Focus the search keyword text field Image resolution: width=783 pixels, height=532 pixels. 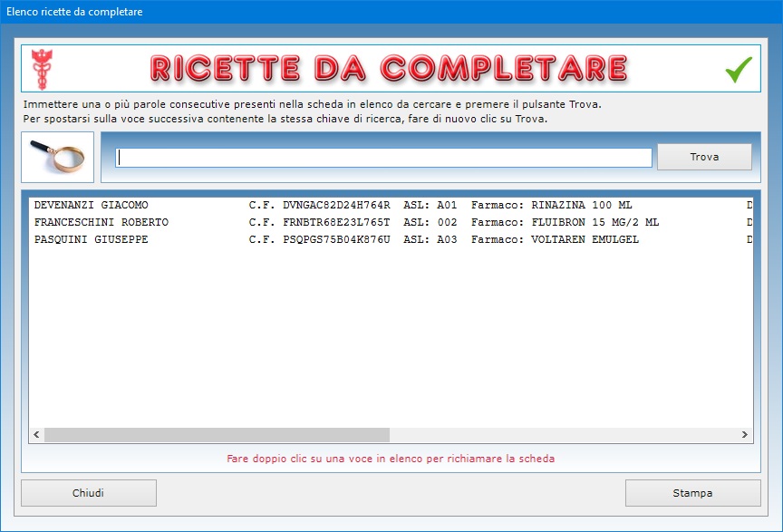(383, 158)
